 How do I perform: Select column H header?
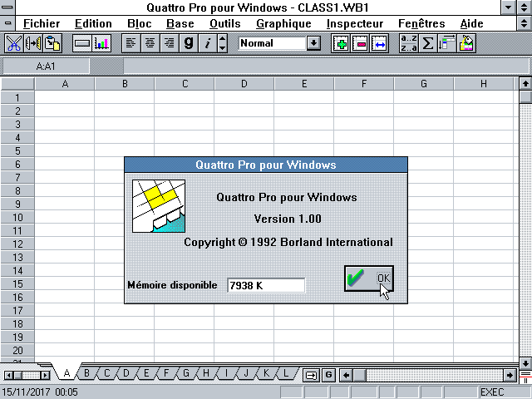483,84
